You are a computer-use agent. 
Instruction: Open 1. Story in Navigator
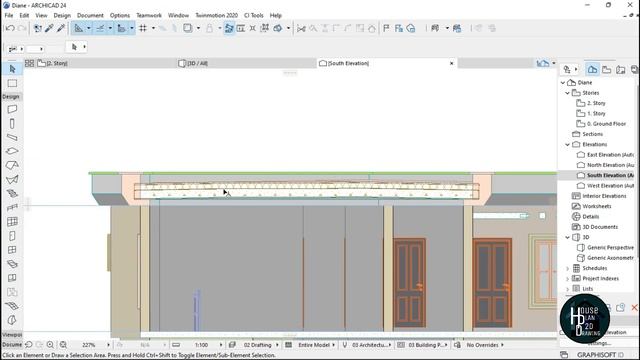(x=596, y=113)
